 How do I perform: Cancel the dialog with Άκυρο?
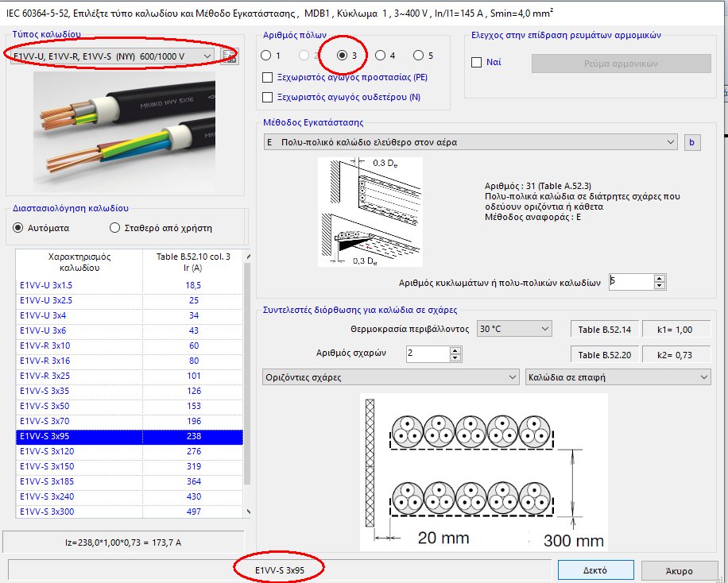tap(680, 569)
